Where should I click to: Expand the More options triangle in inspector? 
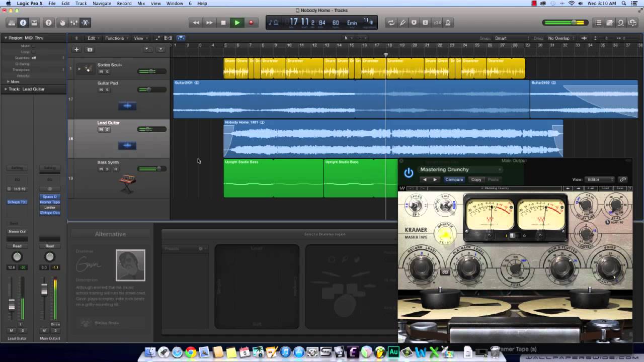[8, 81]
